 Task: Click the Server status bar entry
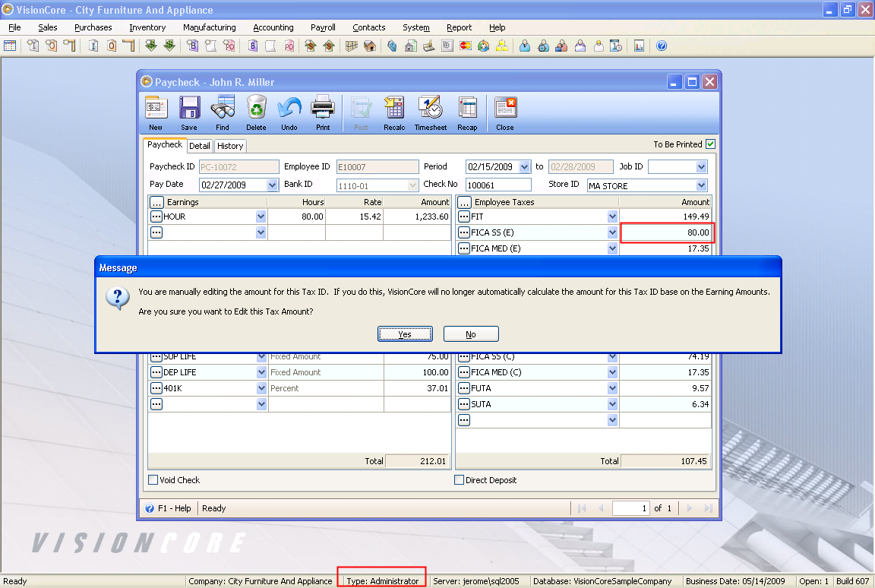pos(476,581)
